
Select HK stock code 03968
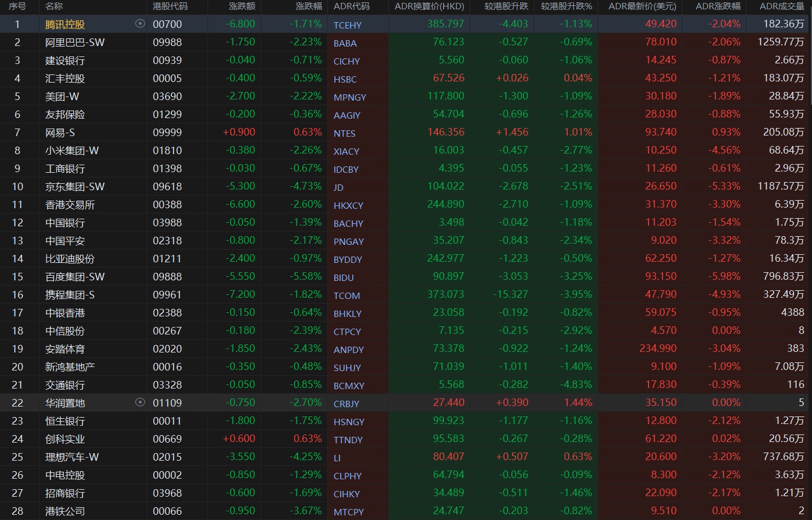click(x=167, y=493)
